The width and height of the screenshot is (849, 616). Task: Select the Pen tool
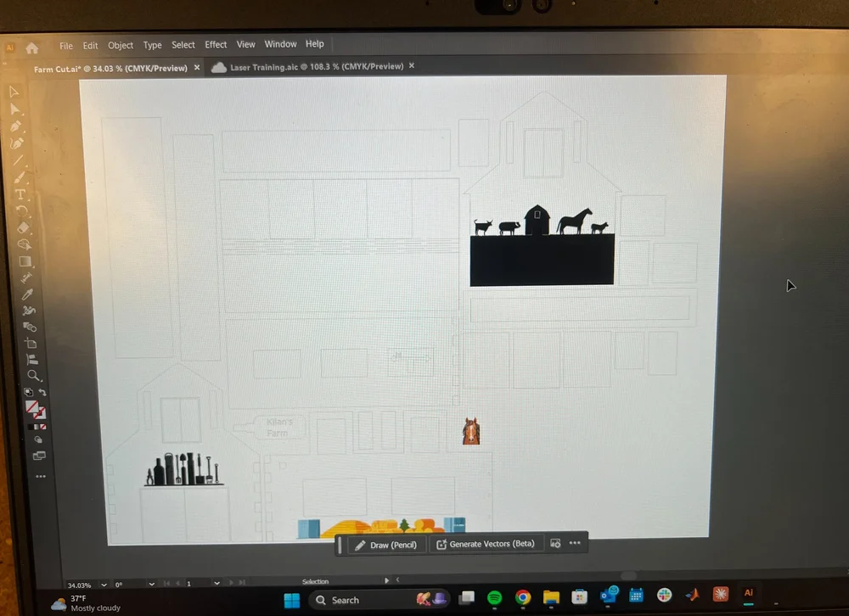click(x=15, y=126)
